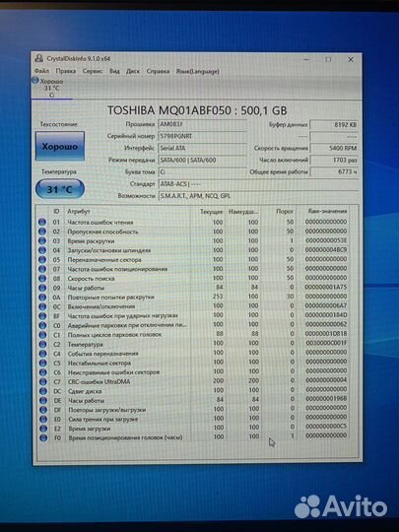The width and height of the screenshot is (399, 532).
Task: Click the status icon for attribute DC
Action: (42, 391)
